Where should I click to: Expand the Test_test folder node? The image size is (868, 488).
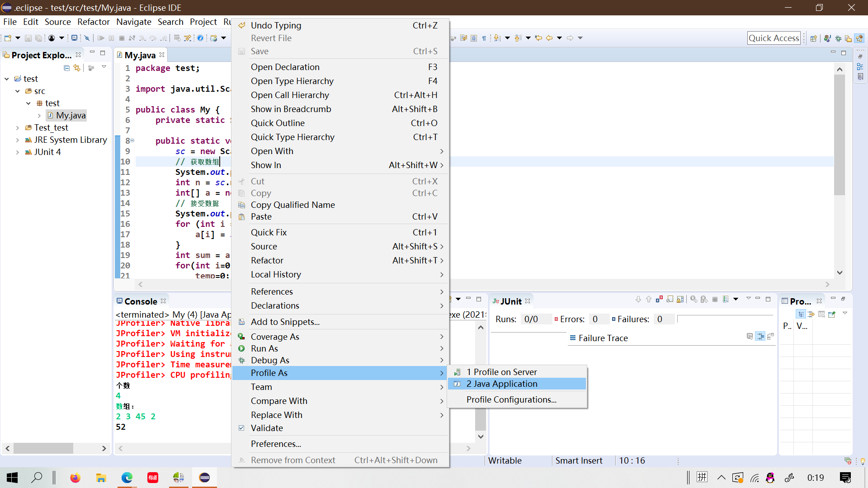[x=17, y=128]
